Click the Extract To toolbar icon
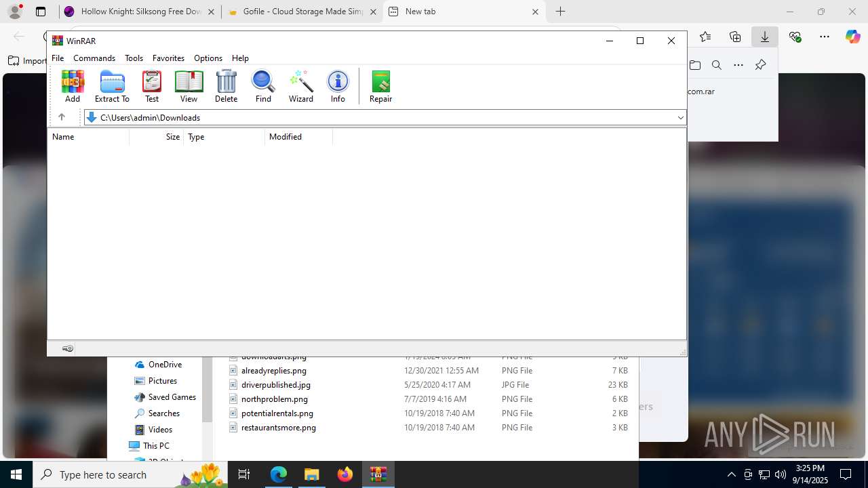This screenshot has height=488, width=868. tap(112, 87)
